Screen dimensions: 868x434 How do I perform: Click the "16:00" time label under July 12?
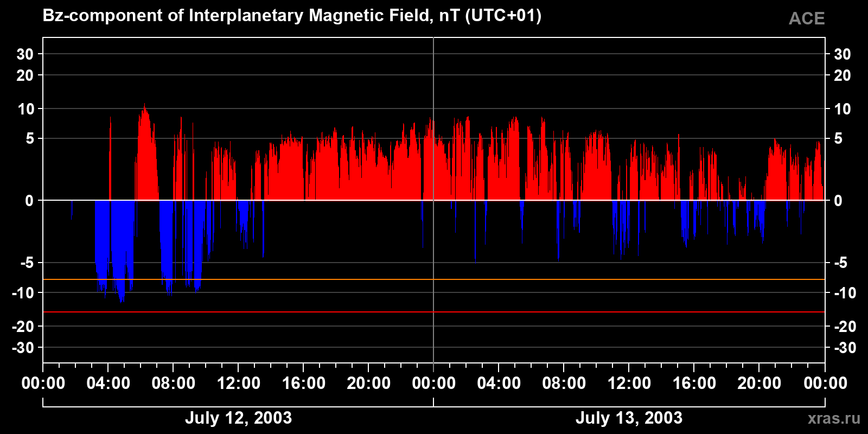pos(304,384)
